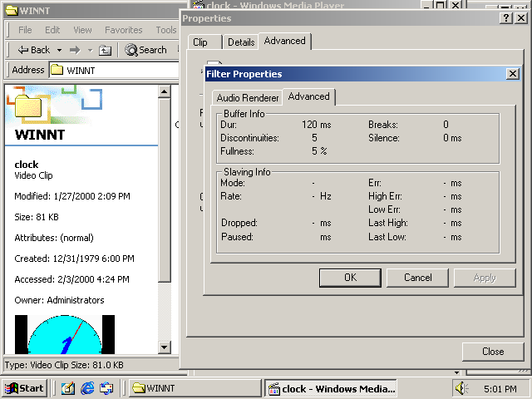Switch to the Details tab in Properties
Viewport: 532px width, 399px height.
241,42
